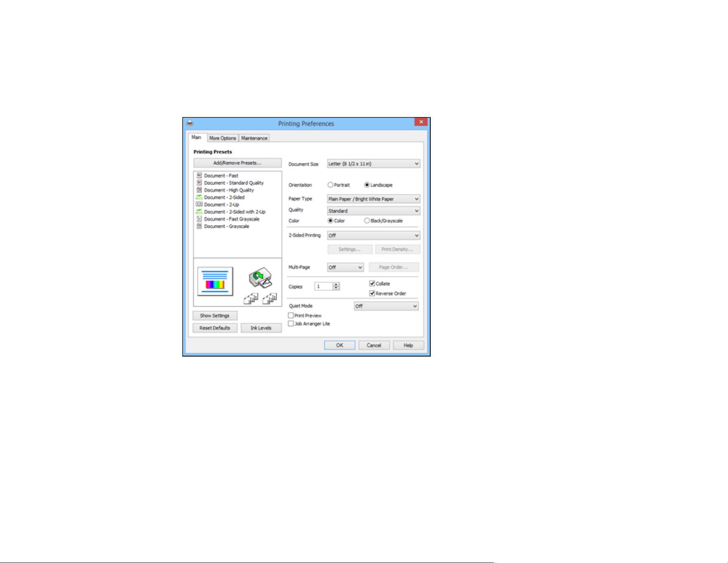
Task: Open the Quality dropdown
Action: 373,211
